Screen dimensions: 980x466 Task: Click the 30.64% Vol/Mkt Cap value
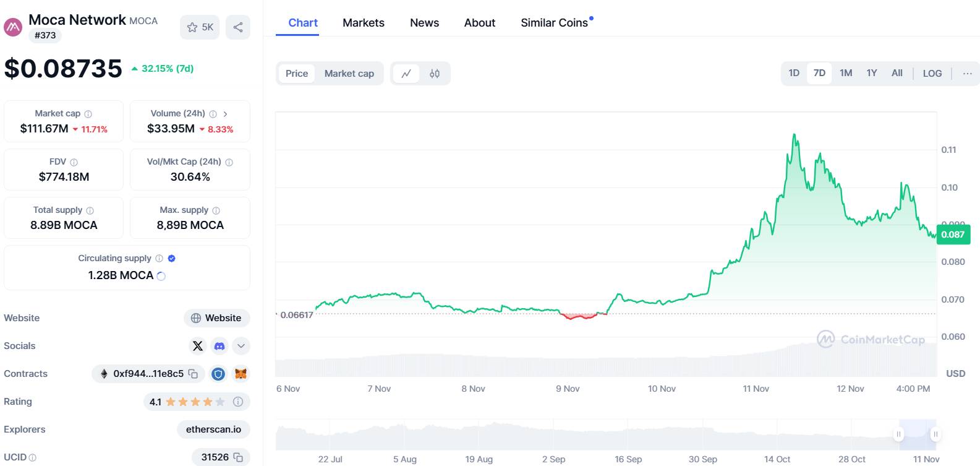point(190,177)
